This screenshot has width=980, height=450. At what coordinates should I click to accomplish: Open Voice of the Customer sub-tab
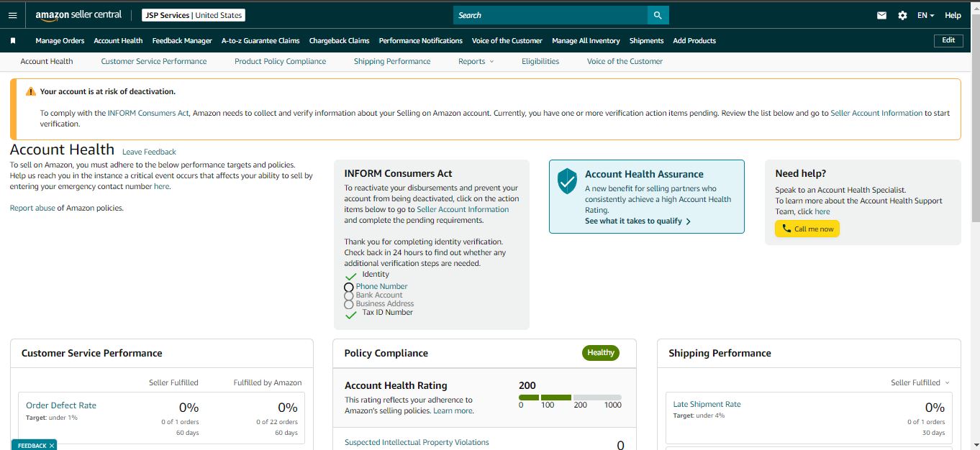625,61
